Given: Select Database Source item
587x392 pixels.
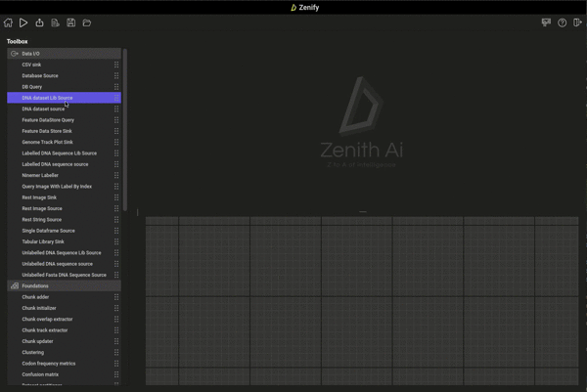Looking at the screenshot, I should [64, 75].
